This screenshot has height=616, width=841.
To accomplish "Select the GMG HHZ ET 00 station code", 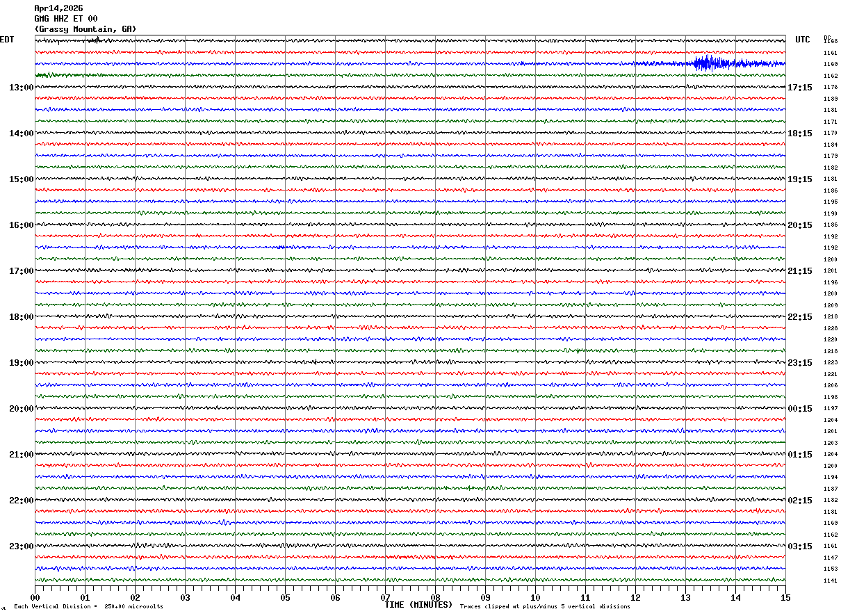I will (66, 19).
